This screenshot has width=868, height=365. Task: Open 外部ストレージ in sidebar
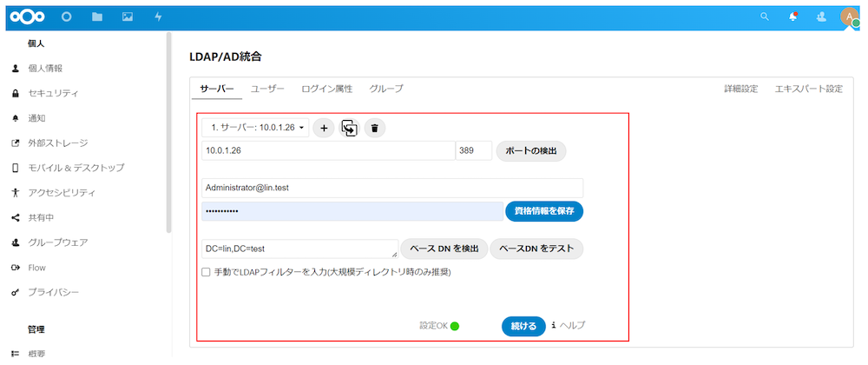click(x=58, y=143)
